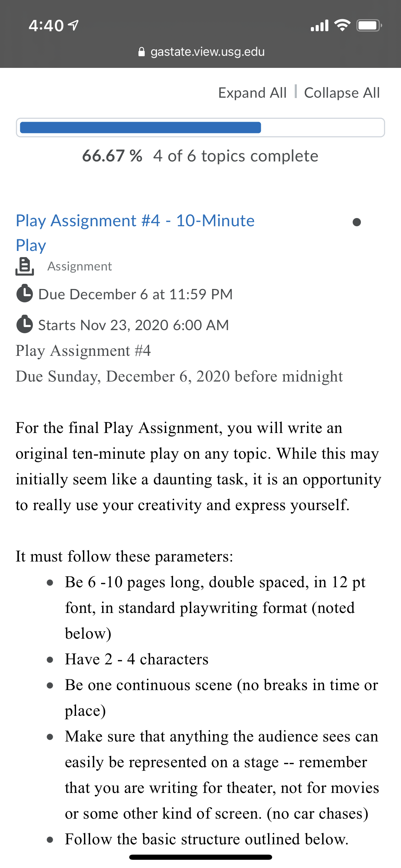Tap the 4:40 clock in status bar

(x=46, y=26)
